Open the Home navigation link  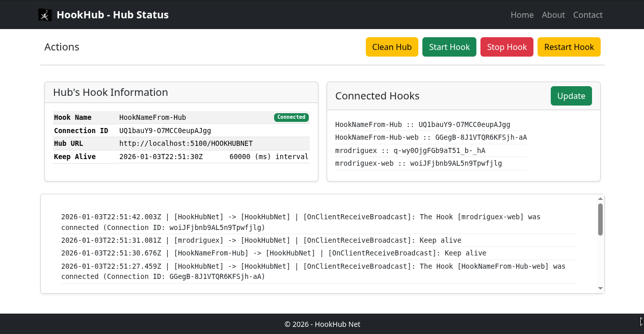[522, 15]
